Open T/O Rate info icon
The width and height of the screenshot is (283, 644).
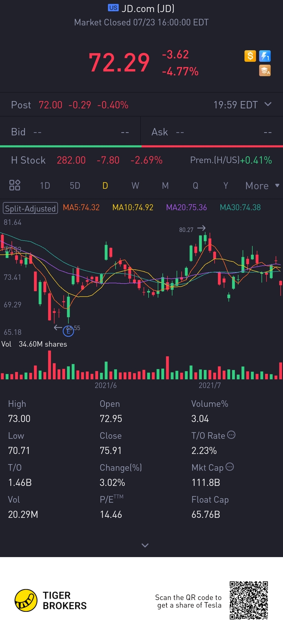pos(231,435)
